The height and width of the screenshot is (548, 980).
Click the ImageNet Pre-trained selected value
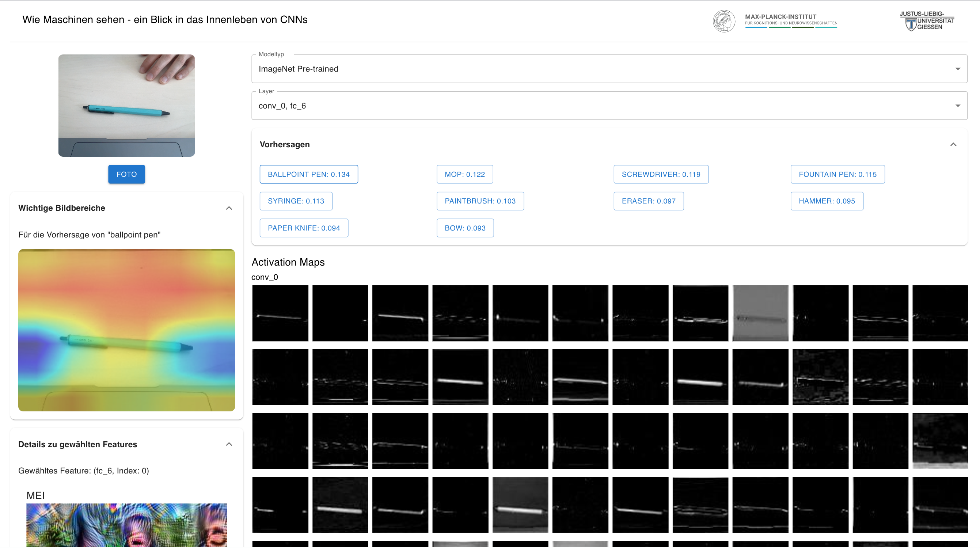pos(298,69)
